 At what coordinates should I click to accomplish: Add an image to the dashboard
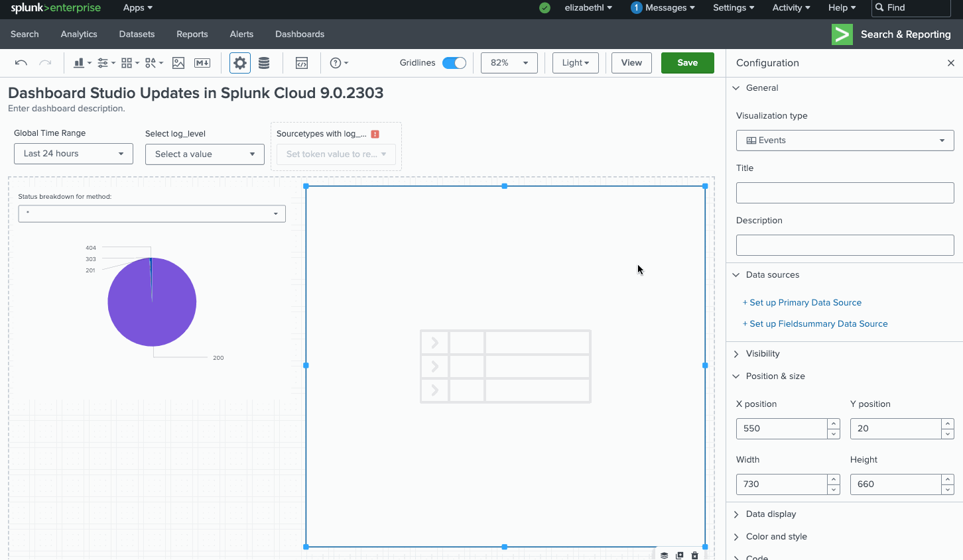pos(178,63)
